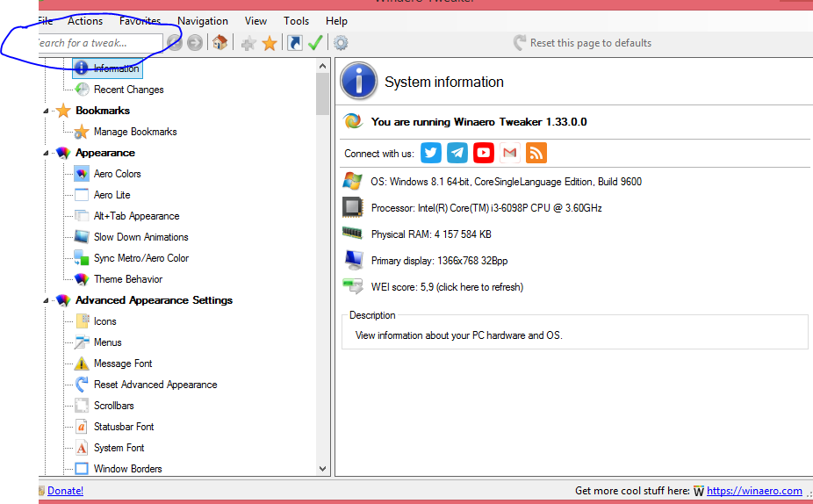Click the OS Windows 8.1 64-bit line
The width and height of the screenshot is (813, 504).
tap(506, 182)
